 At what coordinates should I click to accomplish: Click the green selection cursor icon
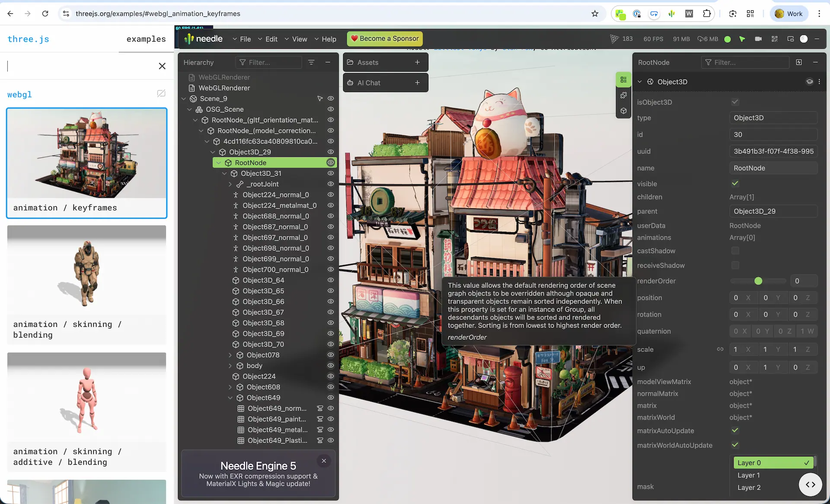tap(742, 39)
